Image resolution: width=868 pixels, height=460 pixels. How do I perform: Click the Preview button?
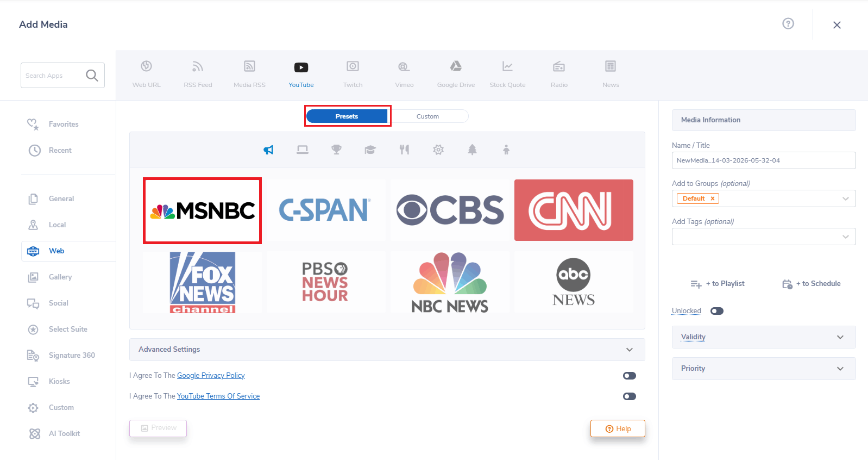click(158, 428)
